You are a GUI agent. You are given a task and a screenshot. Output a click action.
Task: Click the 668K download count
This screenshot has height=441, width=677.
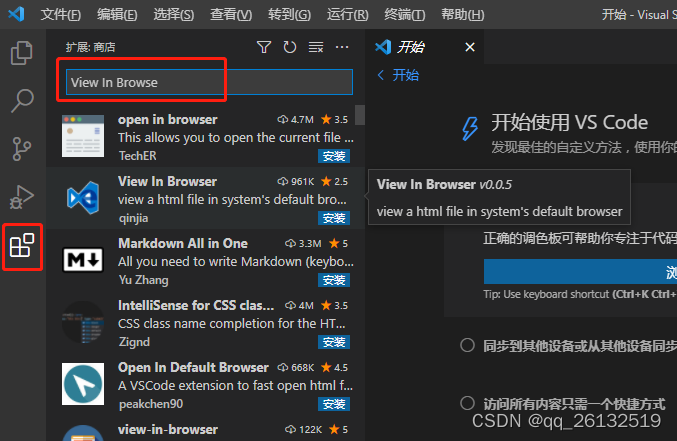(295, 367)
